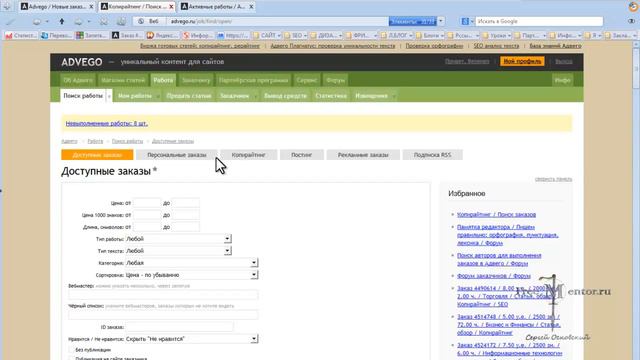Image resolution: width=640 pixels, height=360 pixels.
Task: Open 'Невыполненные работы: 8 шт.' link
Action: click(x=107, y=123)
